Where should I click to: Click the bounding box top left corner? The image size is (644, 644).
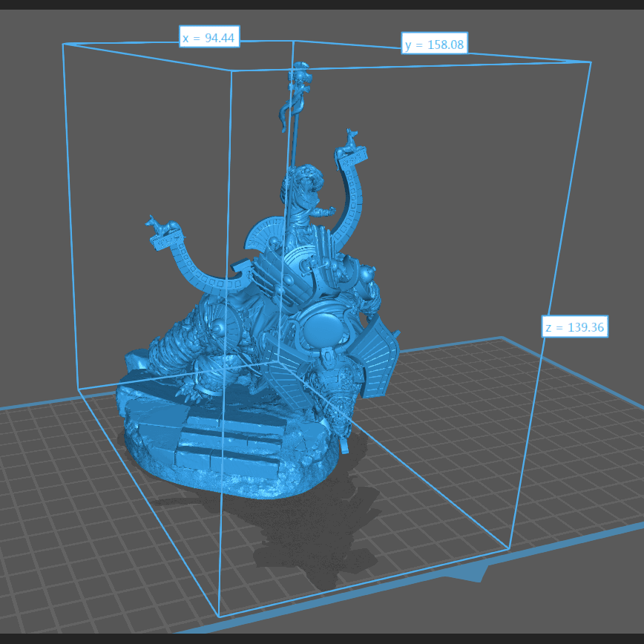click(x=63, y=44)
